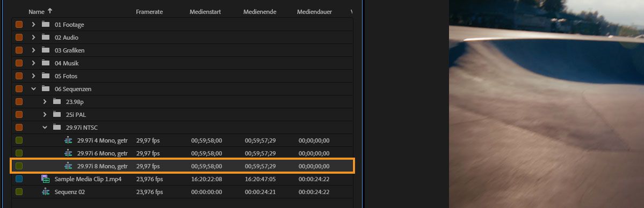Click the Sample Media Clip 1.mp4 clip icon

pyautogui.click(x=46, y=179)
